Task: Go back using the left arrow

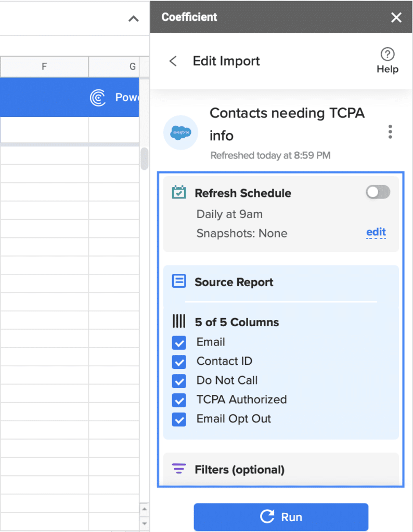Action: pyautogui.click(x=173, y=61)
